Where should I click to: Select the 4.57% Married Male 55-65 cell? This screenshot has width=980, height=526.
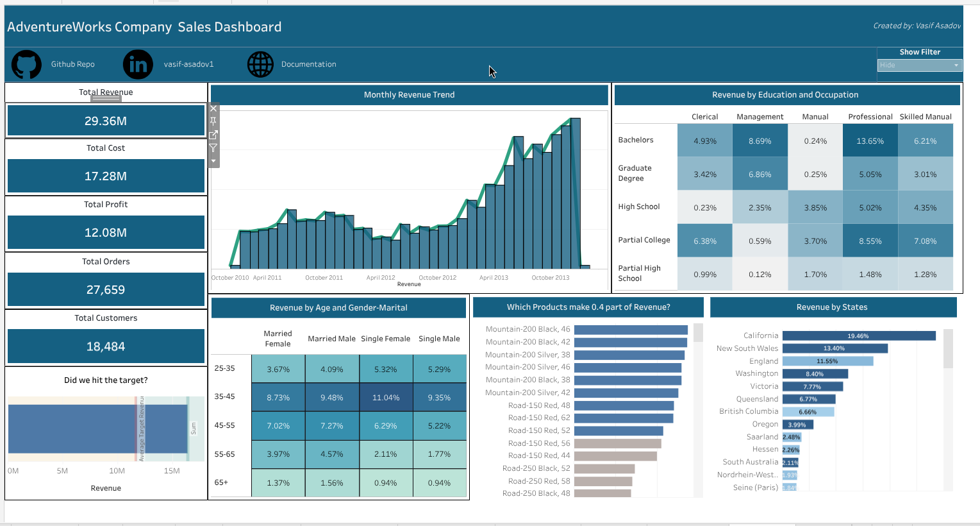[x=332, y=454]
